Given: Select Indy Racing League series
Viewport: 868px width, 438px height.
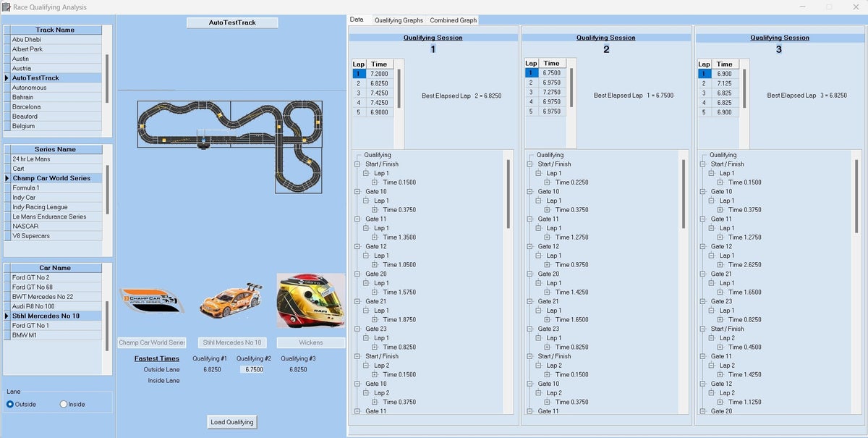Looking at the screenshot, I should (56, 207).
